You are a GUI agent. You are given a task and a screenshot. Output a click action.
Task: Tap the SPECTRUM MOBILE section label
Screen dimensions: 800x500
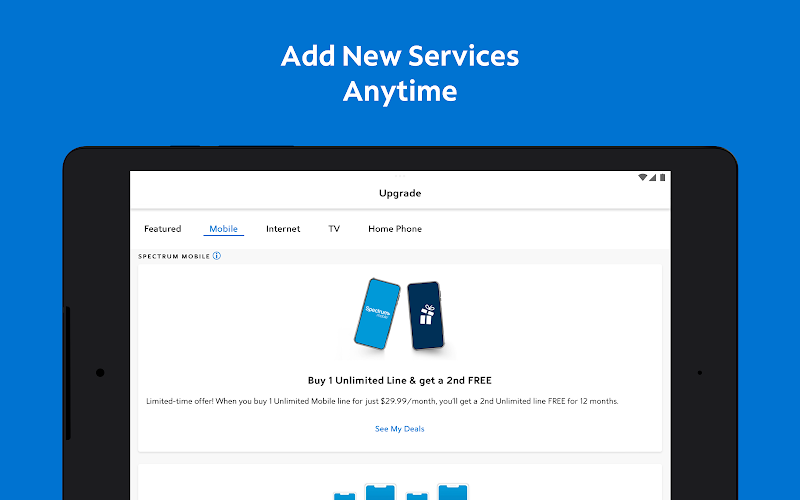[x=174, y=257]
